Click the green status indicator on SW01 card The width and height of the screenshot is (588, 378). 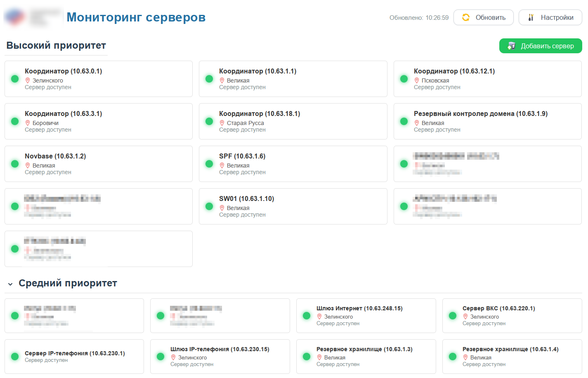coord(209,206)
